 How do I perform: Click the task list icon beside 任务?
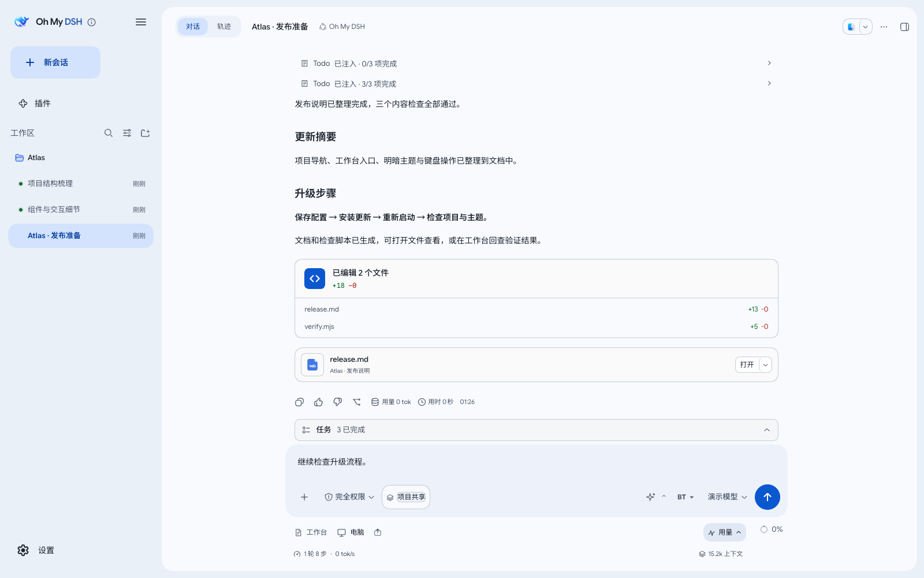coord(306,430)
